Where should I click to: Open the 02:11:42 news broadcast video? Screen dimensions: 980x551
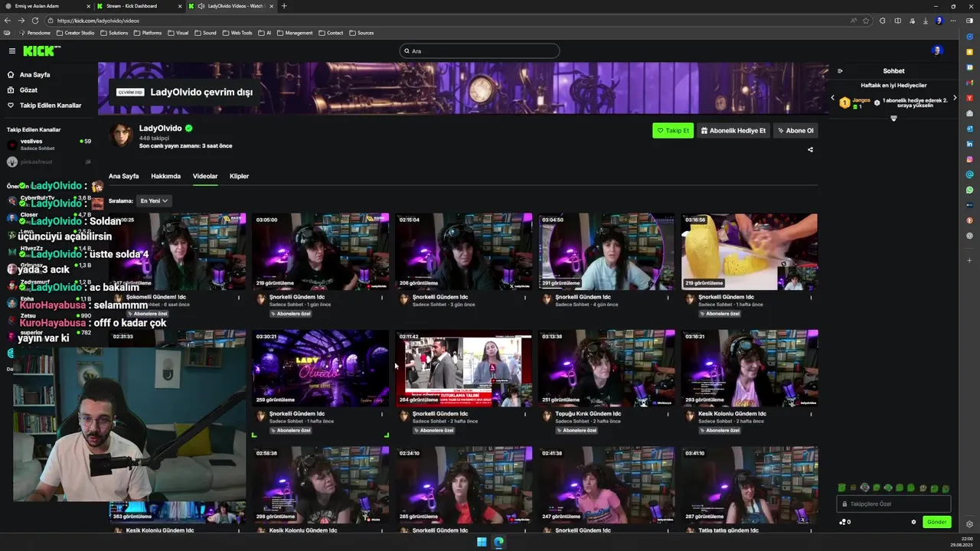[x=464, y=368]
